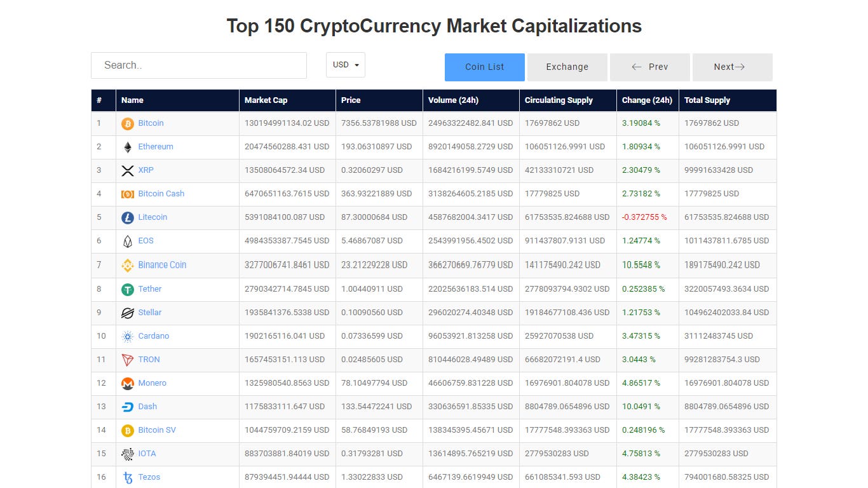Click the Change (24h) column header

(x=648, y=100)
